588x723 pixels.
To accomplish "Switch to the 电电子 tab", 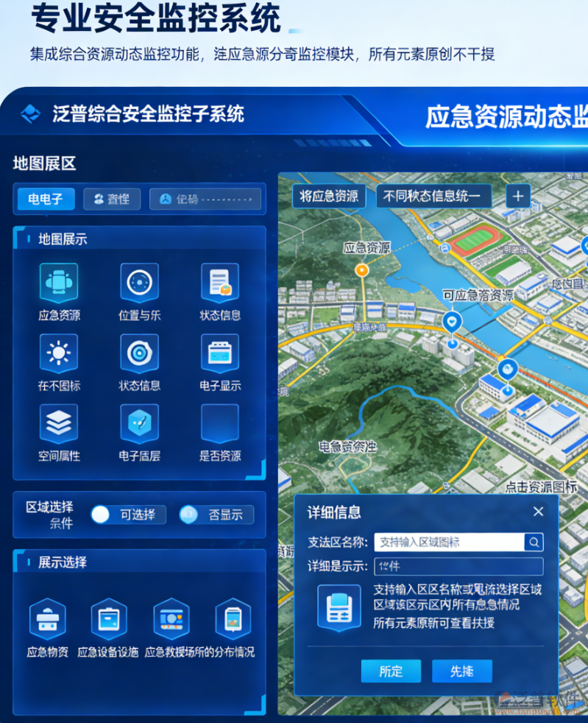I will [46, 200].
